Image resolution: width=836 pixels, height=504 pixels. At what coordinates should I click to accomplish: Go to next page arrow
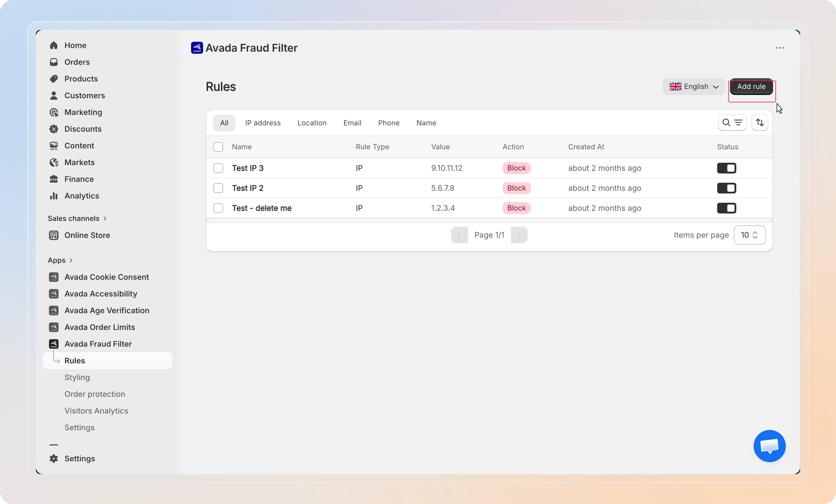(519, 235)
